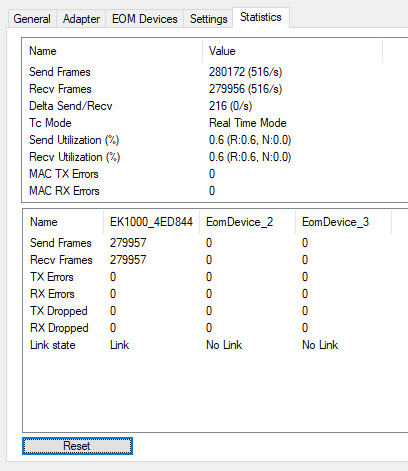The width and height of the screenshot is (408, 471).
Task: Switch to the General tab
Action: click(32, 19)
